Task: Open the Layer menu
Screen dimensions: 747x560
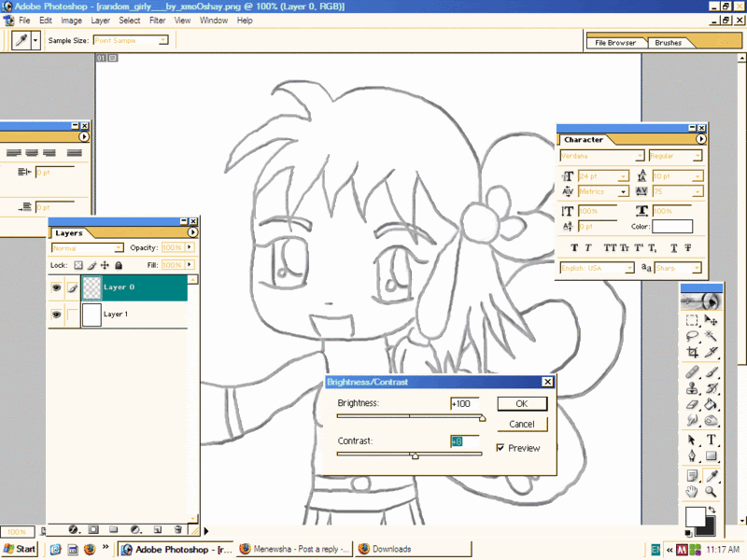Action: point(100,21)
